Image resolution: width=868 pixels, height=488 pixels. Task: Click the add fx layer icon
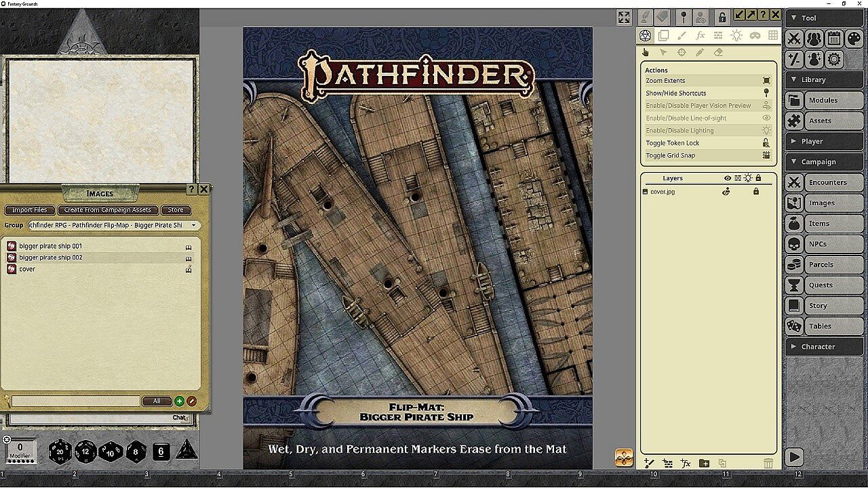point(686,464)
